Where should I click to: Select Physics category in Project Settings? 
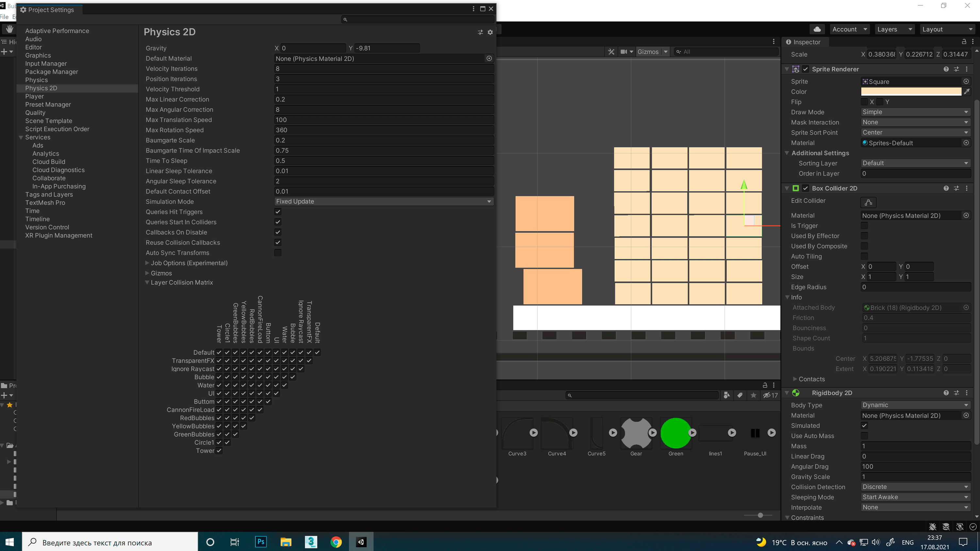(x=37, y=80)
